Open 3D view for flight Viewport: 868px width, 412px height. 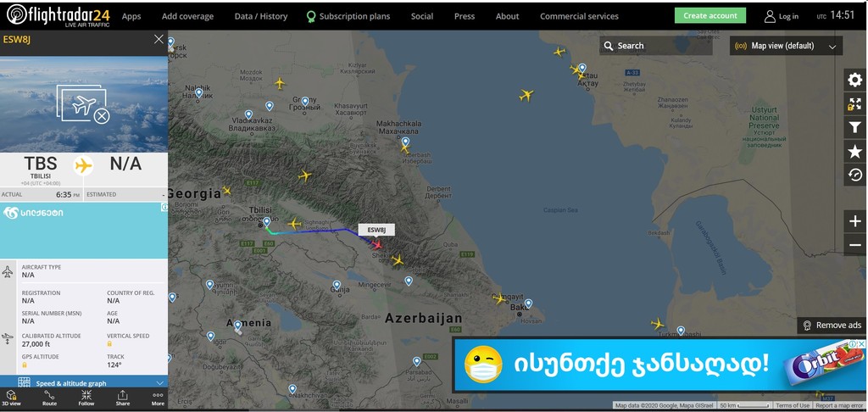(x=12, y=398)
